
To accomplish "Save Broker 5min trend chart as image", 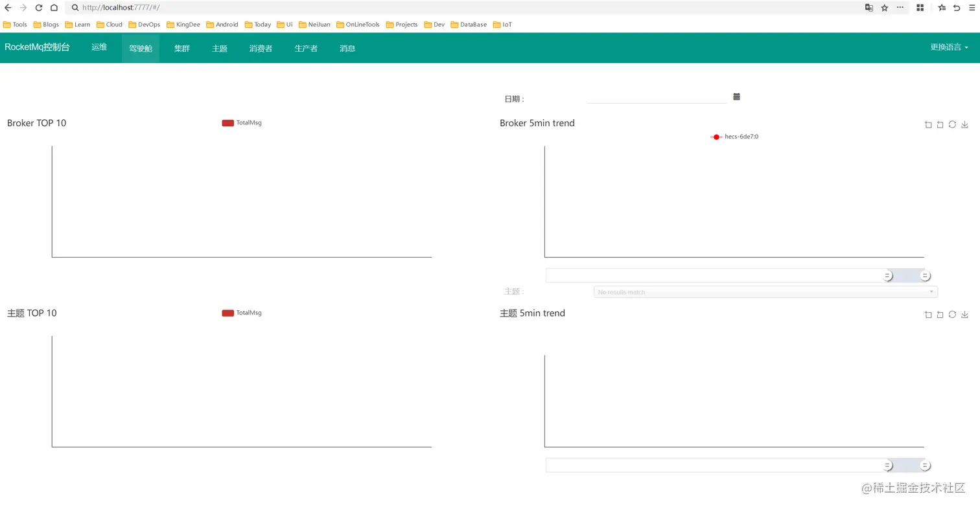I will pos(964,124).
